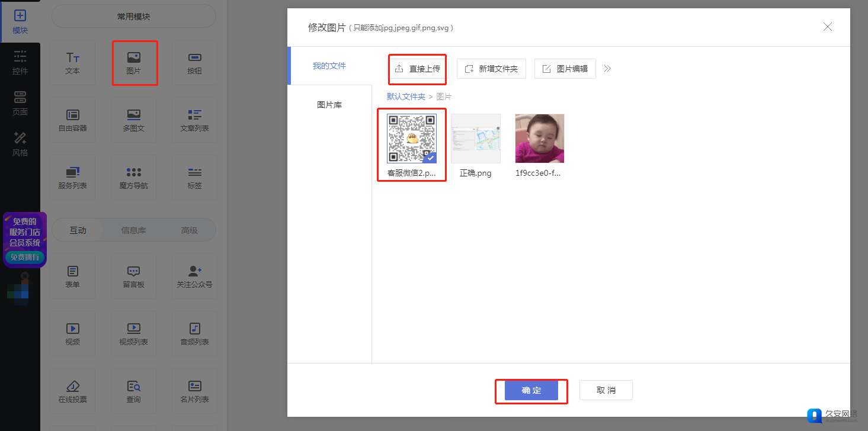Select the 多图文 module
The width and height of the screenshot is (868, 431).
[134, 120]
